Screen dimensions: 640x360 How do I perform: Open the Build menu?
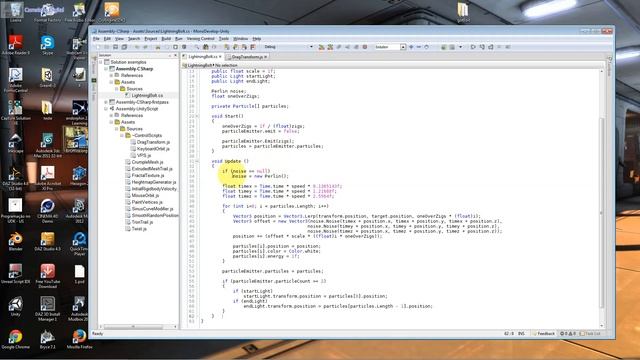click(166, 39)
